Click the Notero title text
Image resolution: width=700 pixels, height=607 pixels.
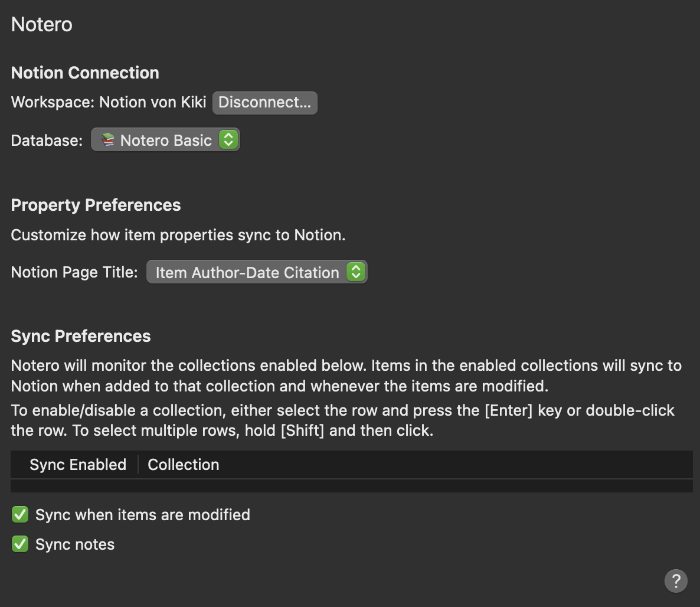point(41,24)
